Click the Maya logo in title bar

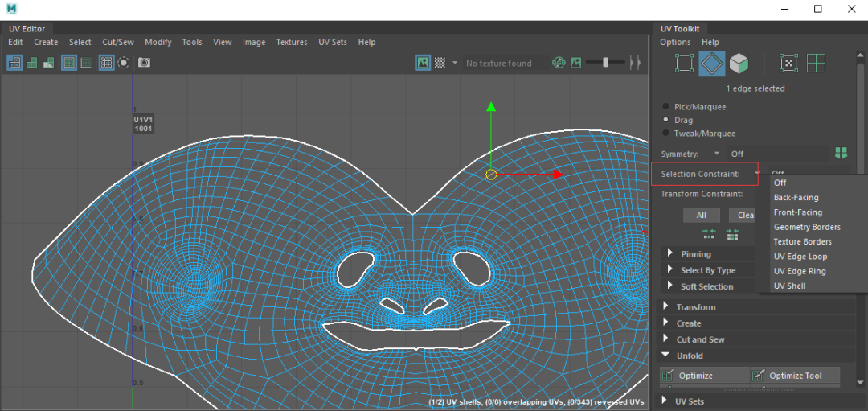point(11,9)
